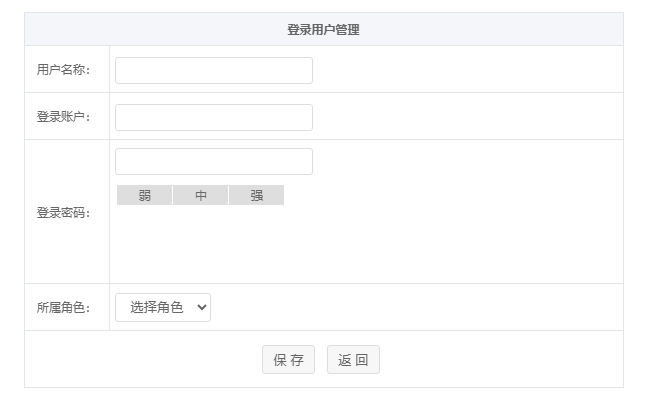Click the 登录账户 field label
651x403 pixels.
click(64, 117)
